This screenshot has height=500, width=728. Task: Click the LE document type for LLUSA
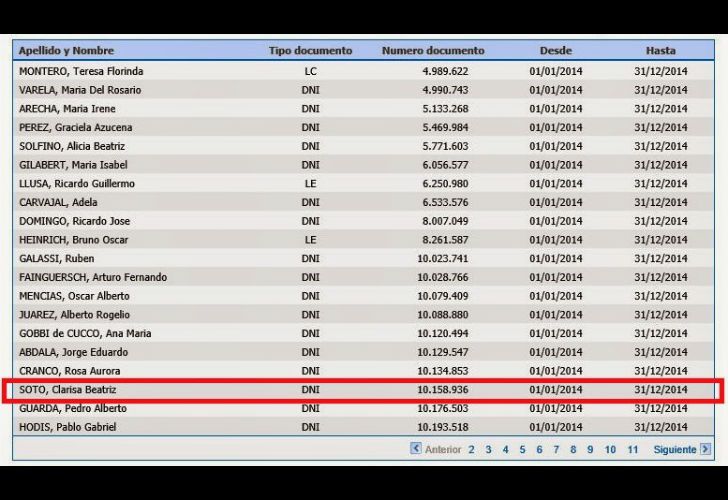[x=310, y=183]
